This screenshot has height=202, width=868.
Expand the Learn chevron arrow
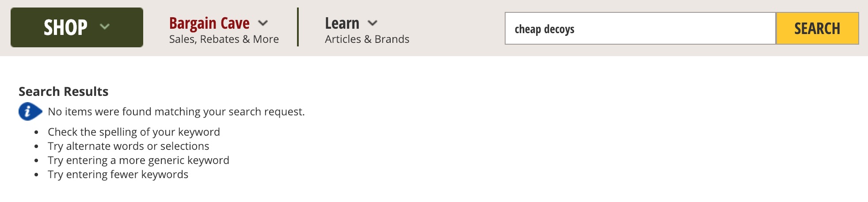tap(373, 23)
